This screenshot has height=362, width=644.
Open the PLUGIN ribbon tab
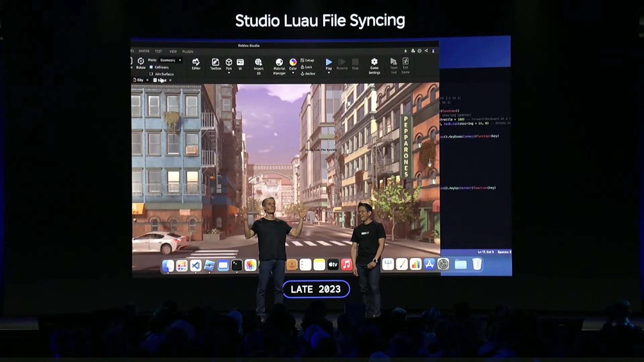tap(188, 52)
